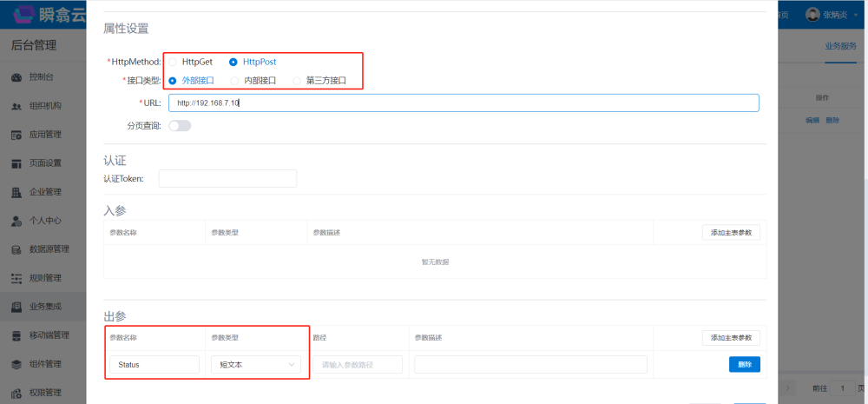The image size is (868, 404).
Task: Click the 编辑 link in the operations column
Action: (x=812, y=120)
